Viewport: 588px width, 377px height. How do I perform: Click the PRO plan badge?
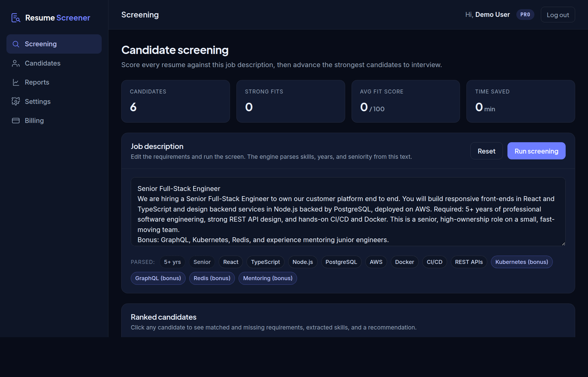(525, 15)
